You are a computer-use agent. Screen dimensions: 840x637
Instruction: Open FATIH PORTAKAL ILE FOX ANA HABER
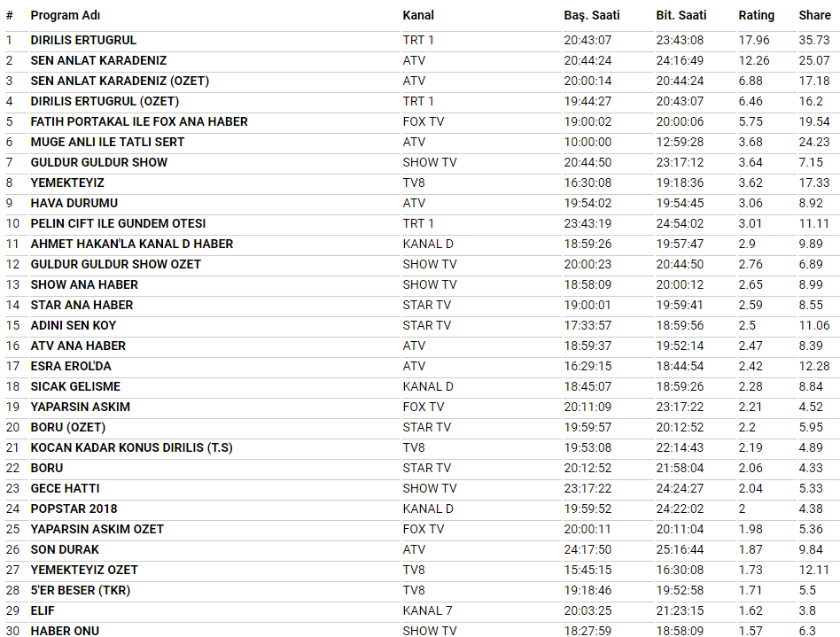tap(139, 121)
